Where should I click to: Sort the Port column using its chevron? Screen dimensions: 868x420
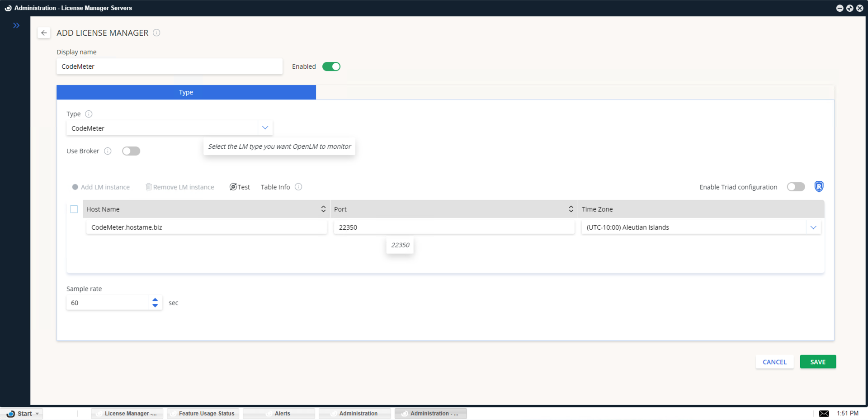[x=571, y=209]
